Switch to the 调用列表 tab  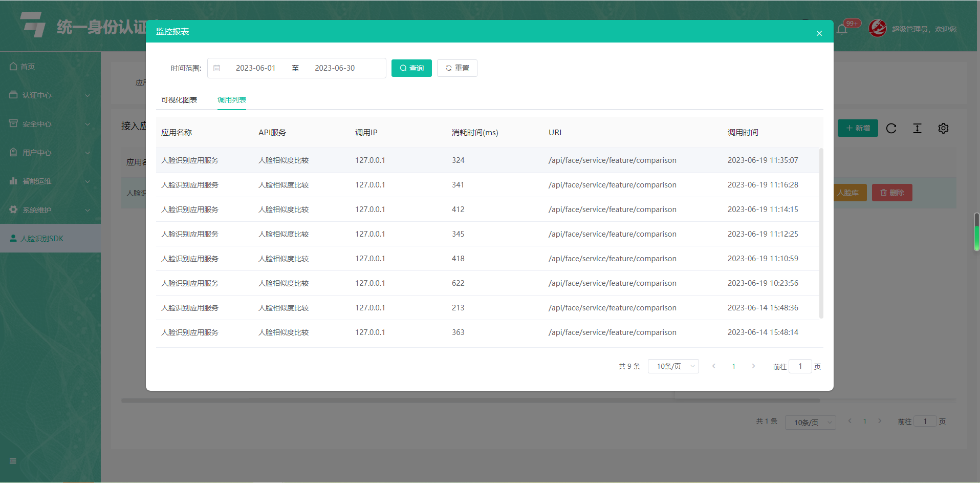(232, 100)
